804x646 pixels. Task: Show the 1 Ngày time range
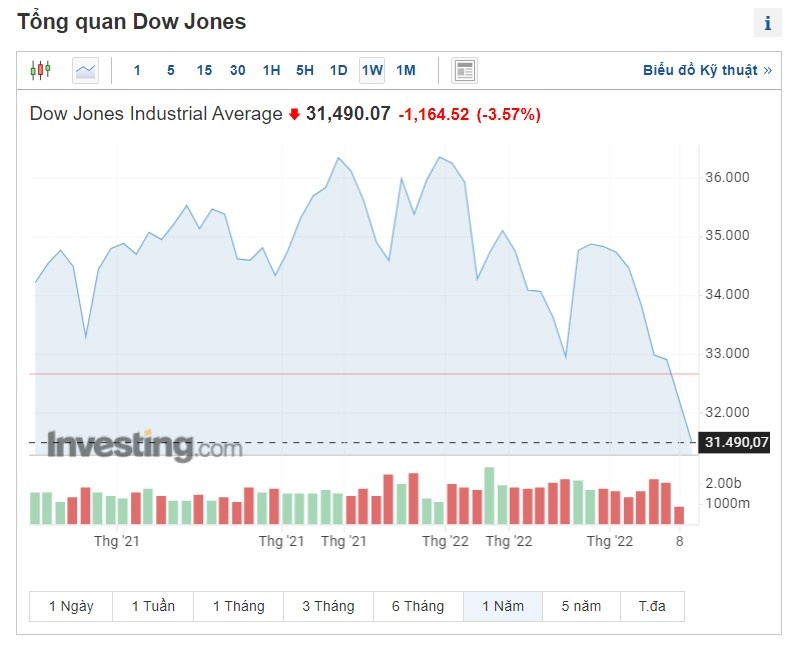(71, 606)
